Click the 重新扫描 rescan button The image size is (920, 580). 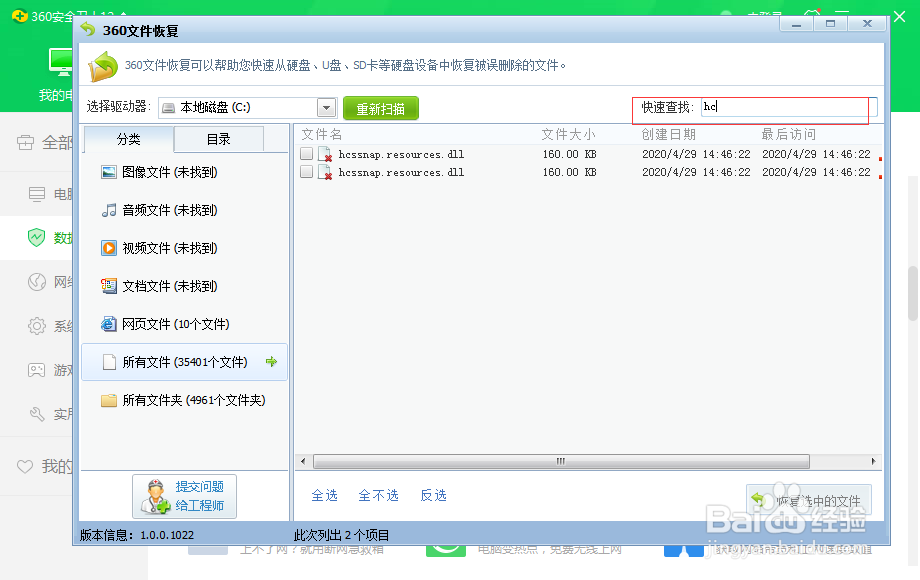click(380, 107)
